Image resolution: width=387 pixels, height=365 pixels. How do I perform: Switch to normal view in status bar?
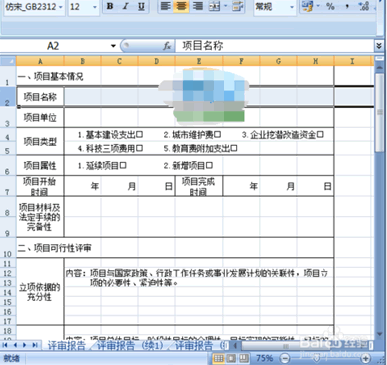coord(218,358)
